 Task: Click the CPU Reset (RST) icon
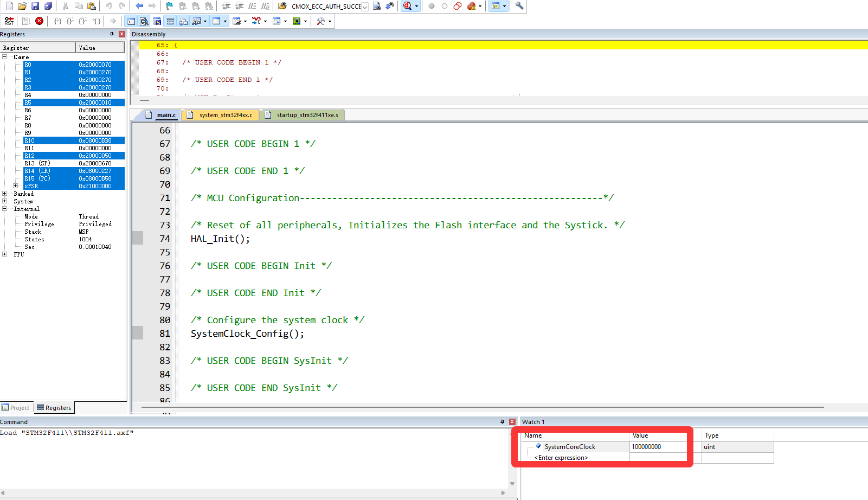click(9, 21)
